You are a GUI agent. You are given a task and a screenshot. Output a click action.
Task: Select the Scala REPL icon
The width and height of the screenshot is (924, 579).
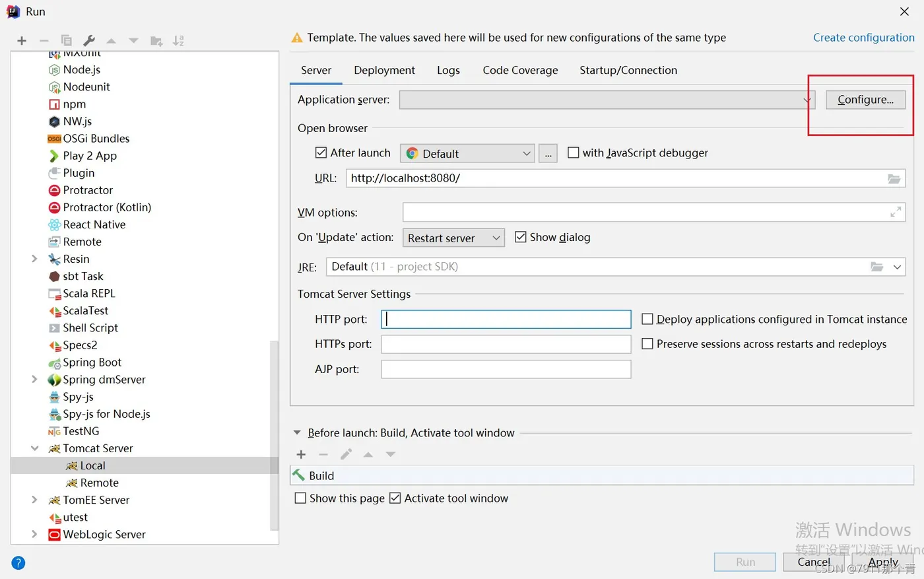(54, 293)
